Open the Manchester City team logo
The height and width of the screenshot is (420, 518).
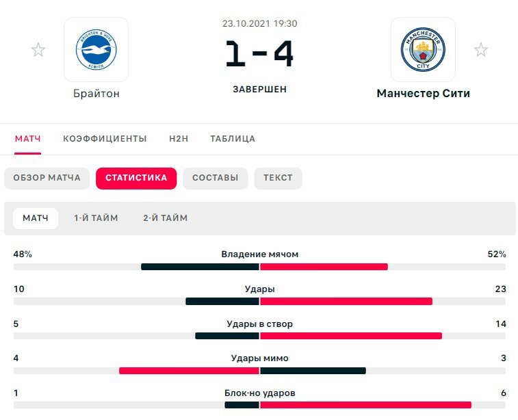coord(423,49)
